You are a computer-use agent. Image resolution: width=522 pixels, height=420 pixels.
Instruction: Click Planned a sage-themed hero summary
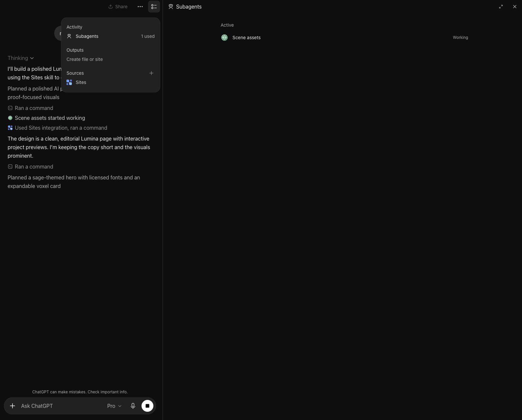74,182
